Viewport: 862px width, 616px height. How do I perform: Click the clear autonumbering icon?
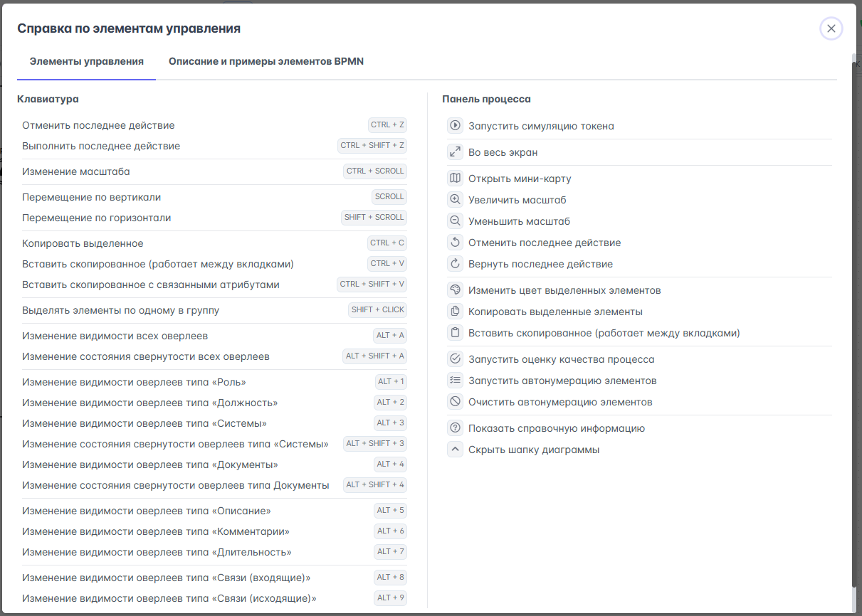[455, 402]
